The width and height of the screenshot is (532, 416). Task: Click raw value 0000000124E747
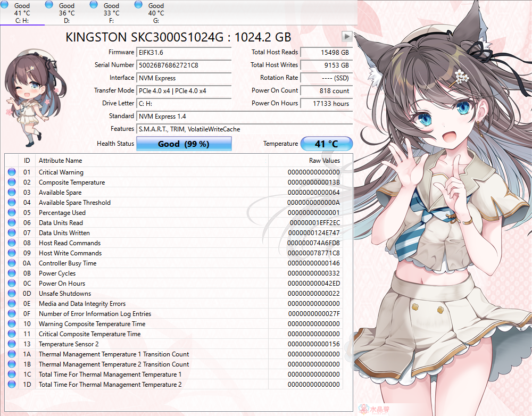point(314,233)
